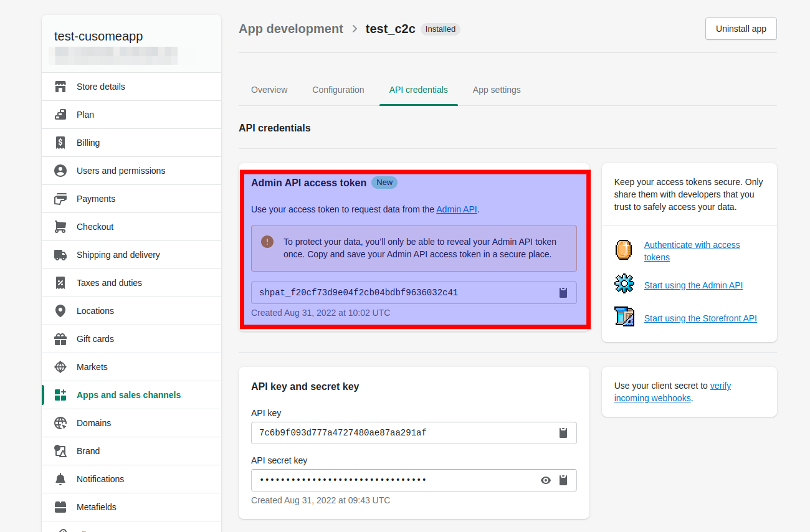Click the Uninstall app button
This screenshot has width=810, height=532.
point(741,29)
